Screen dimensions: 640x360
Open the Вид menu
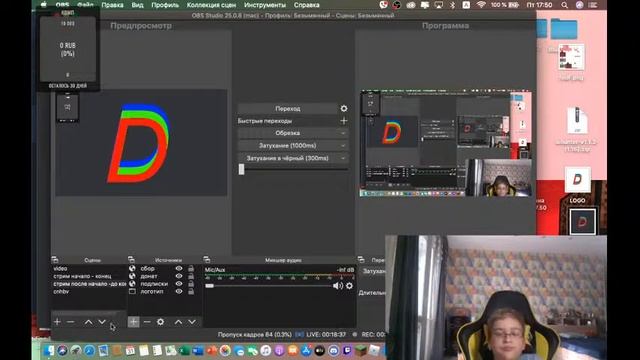[x=138, y=5]
